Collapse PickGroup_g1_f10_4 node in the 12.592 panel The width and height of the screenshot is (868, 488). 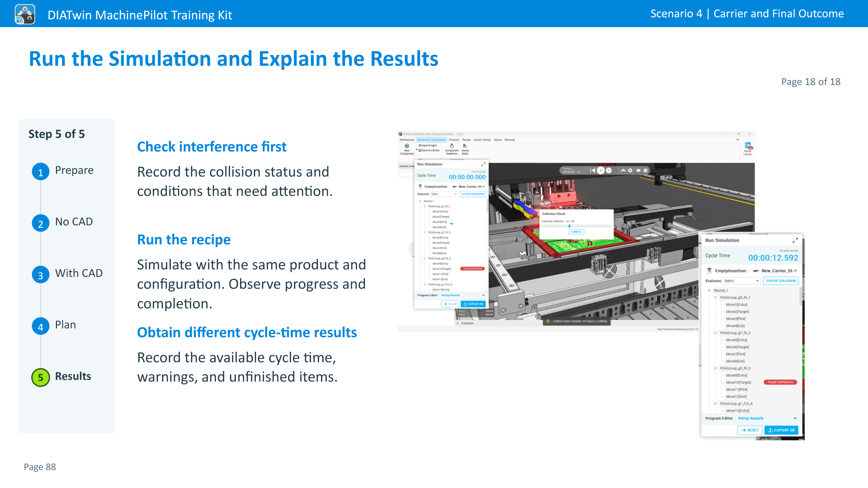(x=715, y=404)
